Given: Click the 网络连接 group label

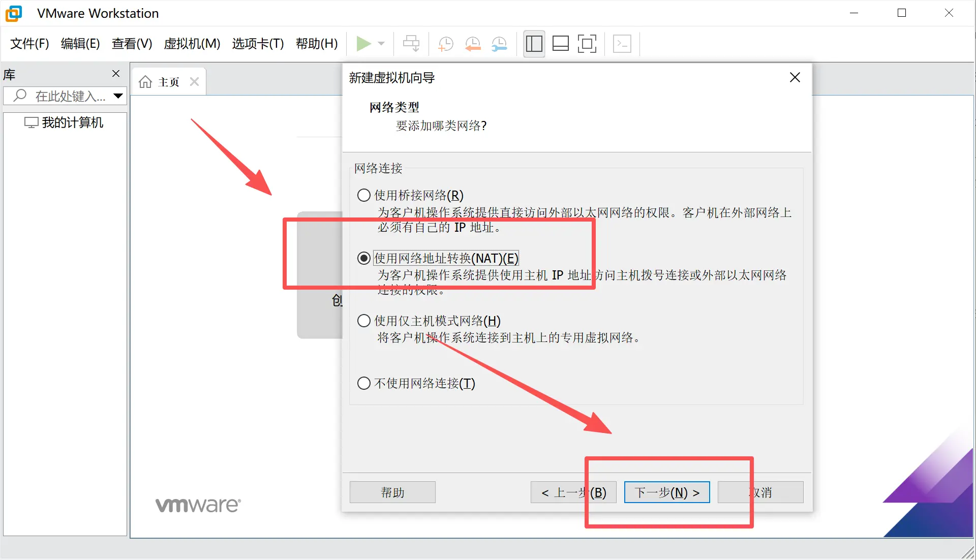Looking at the screenshot, I should pos(378,168).
